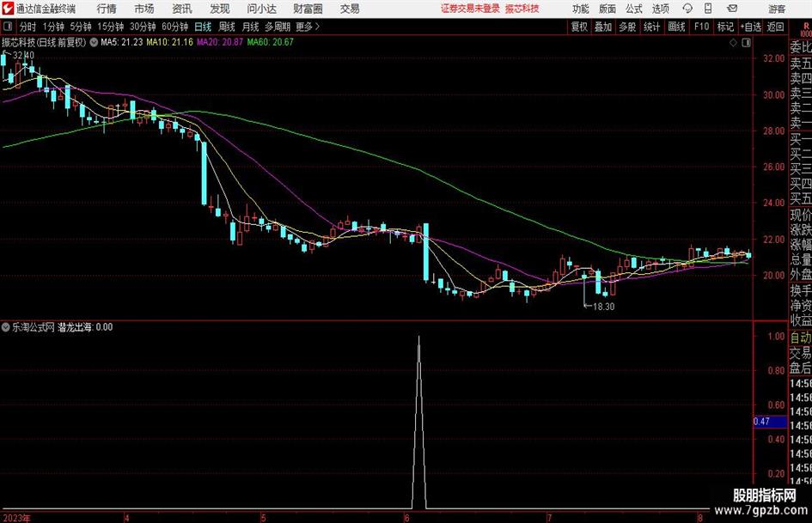
Task: Open the 行情 menu
Action: tap(107, 9)
